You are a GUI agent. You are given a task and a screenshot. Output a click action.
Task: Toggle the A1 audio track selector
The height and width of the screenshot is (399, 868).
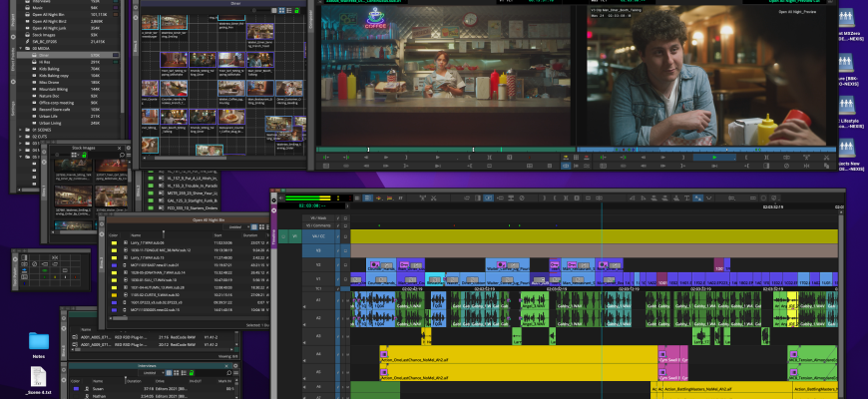[x=318, y=299]
